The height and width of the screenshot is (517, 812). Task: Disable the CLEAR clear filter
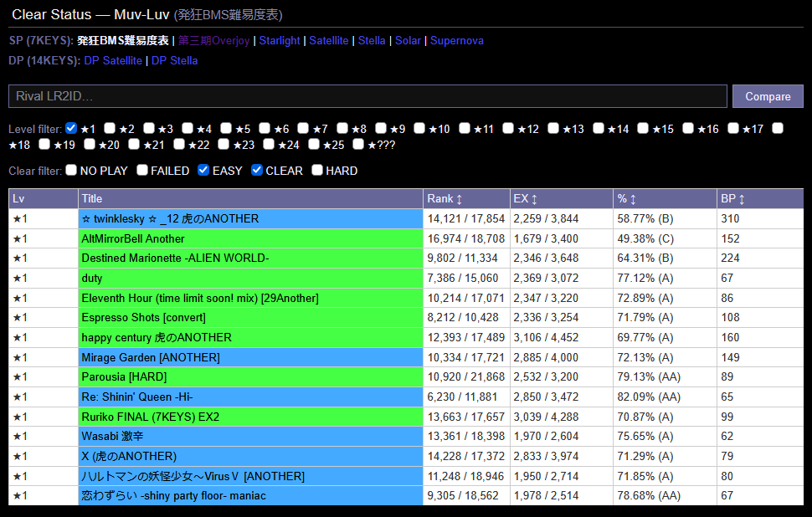(x=257, y=170)
